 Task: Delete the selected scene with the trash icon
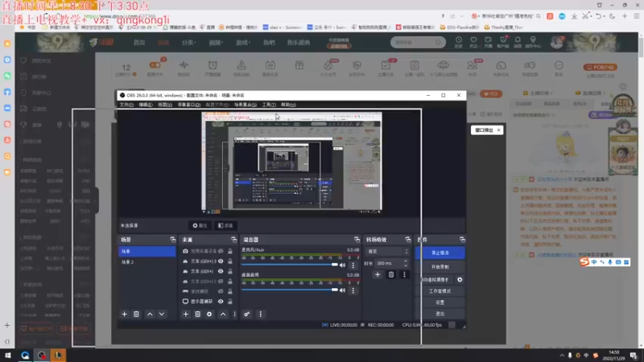136,314
